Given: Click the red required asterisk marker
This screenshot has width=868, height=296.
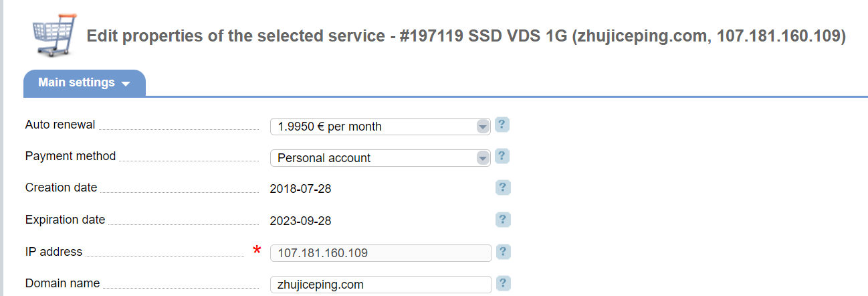Looking at the screenshot, I should (x=257, y=251).
